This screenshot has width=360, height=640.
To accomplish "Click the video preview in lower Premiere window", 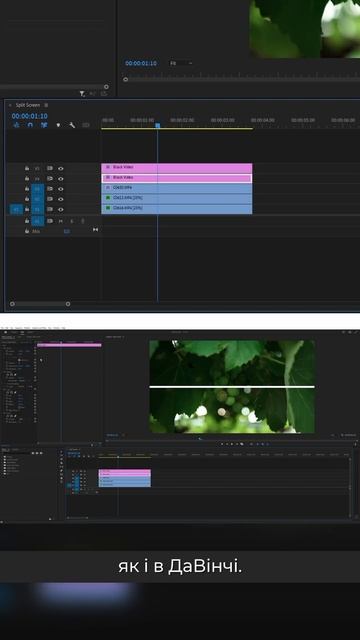I will coord(232,387).
